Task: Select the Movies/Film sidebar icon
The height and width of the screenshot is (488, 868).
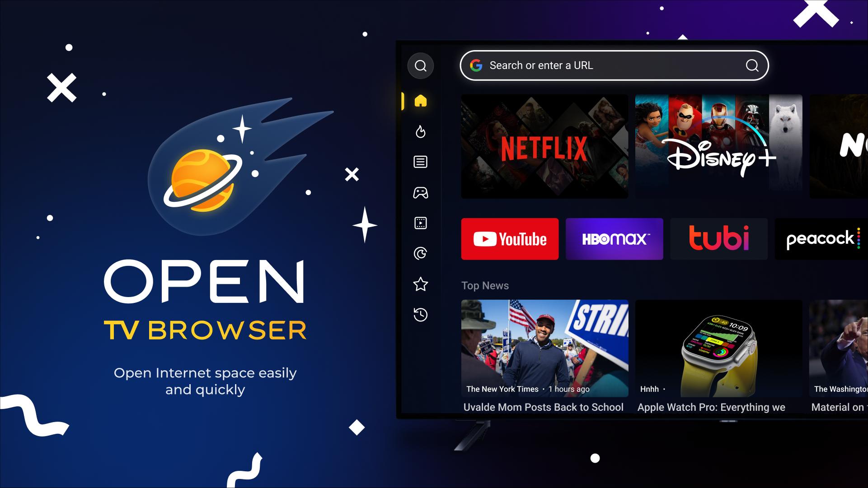Action: (421, 223)
